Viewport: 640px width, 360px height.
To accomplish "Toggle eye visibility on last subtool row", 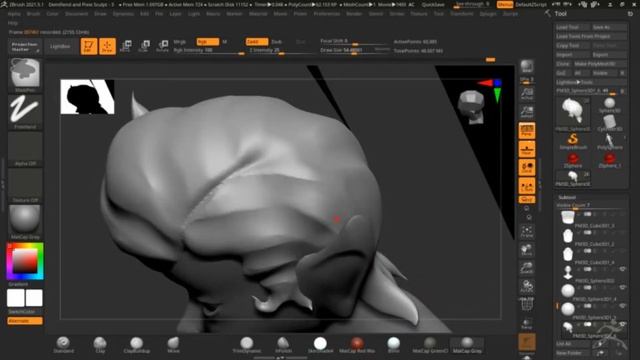I will pyautogui.click(x=623, y=324).
